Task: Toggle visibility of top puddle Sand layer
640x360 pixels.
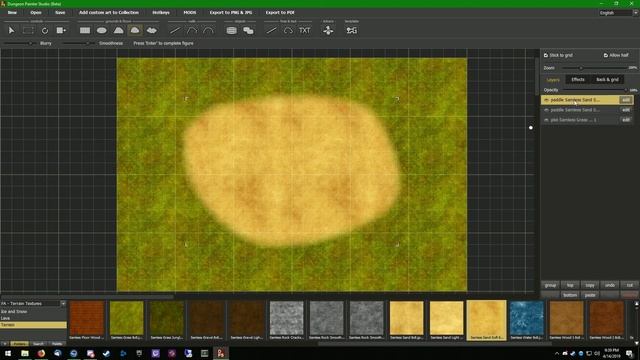Action: click(546, 100)
